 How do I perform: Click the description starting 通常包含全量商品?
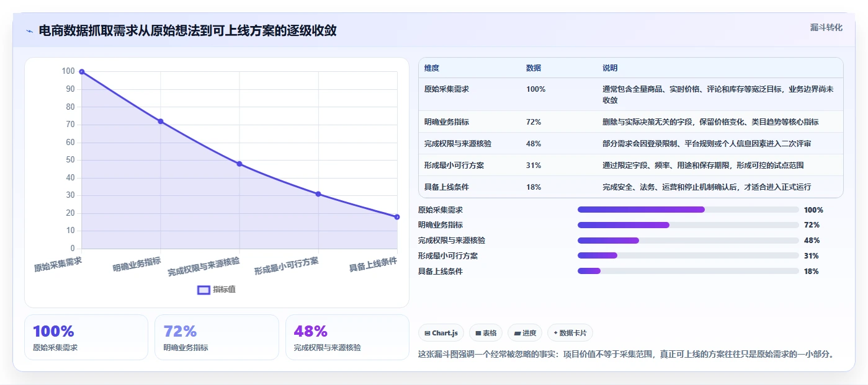coord(718,95)
